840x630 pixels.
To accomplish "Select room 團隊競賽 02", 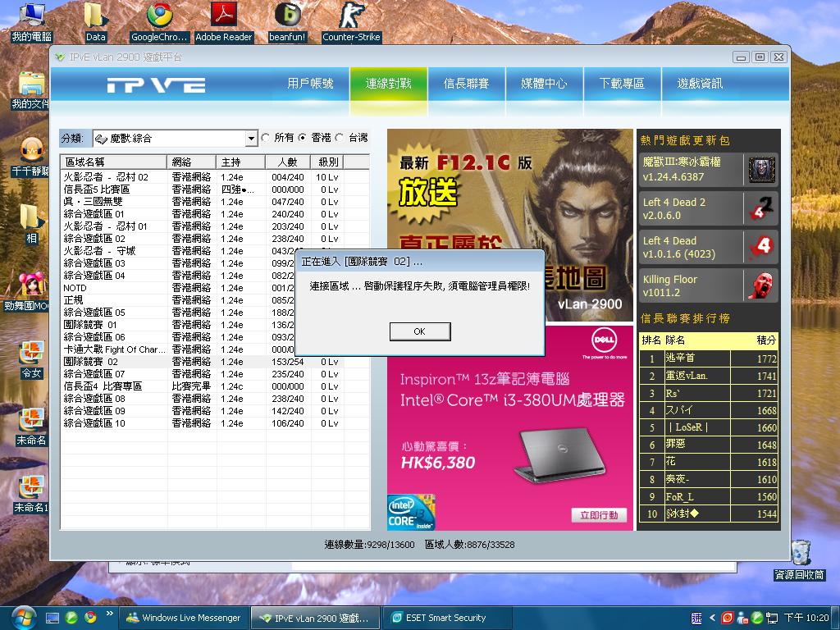I will (215, 362).
